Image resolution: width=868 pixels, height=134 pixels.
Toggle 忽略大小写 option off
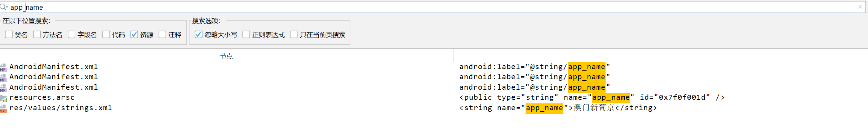pyautogui.click(x=198, y=35)
